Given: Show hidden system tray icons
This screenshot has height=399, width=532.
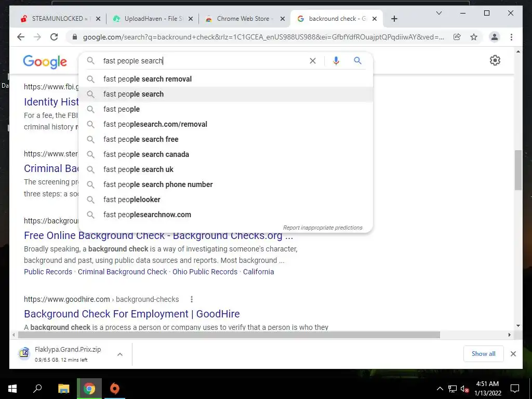Looking at the screenshot, I should click(440, 389).
